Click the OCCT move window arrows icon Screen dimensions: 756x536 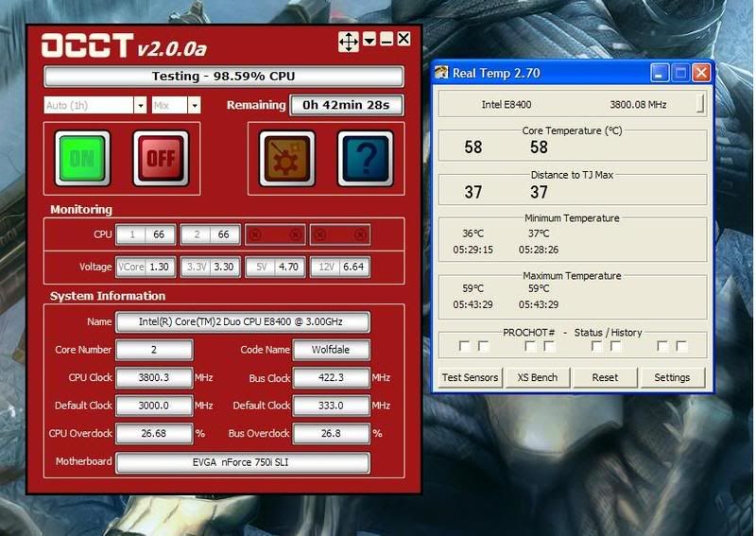(x=349, y=42)
